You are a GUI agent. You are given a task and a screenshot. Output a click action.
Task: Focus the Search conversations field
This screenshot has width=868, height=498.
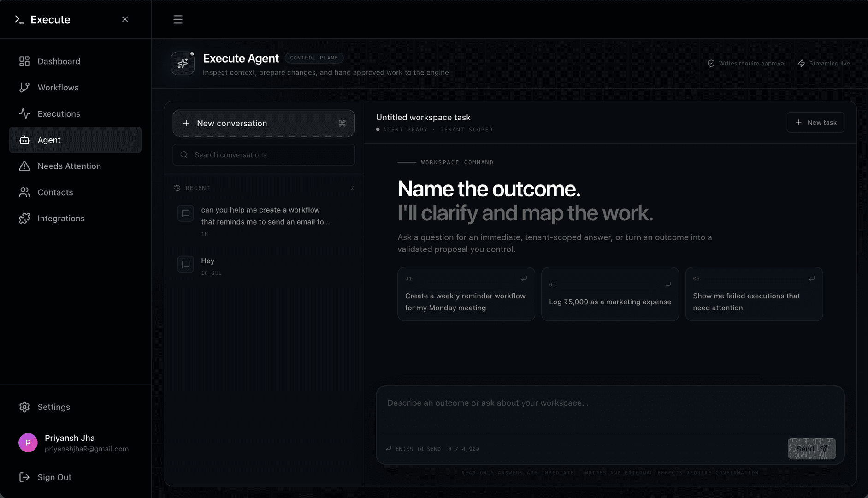pyautogui.click(x=264, y=155)
